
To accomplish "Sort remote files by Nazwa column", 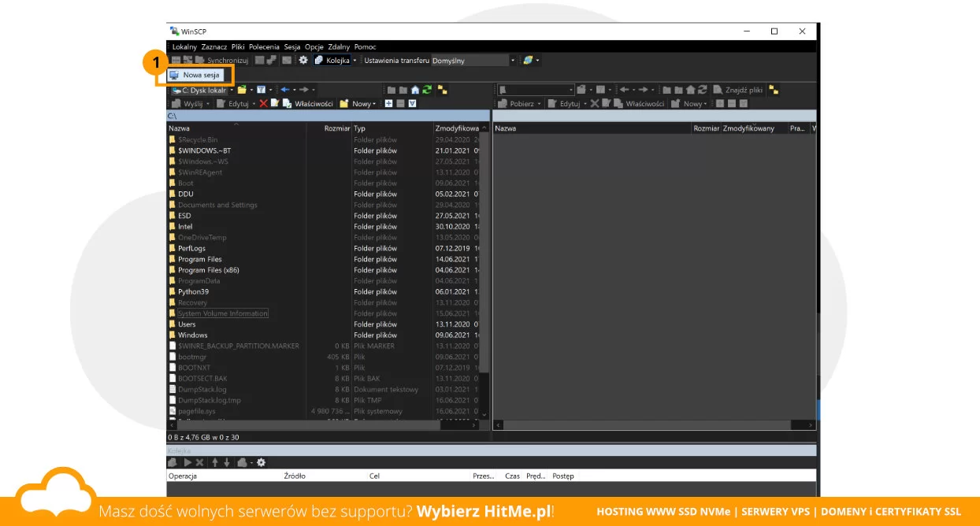I will tap(592, 128).
